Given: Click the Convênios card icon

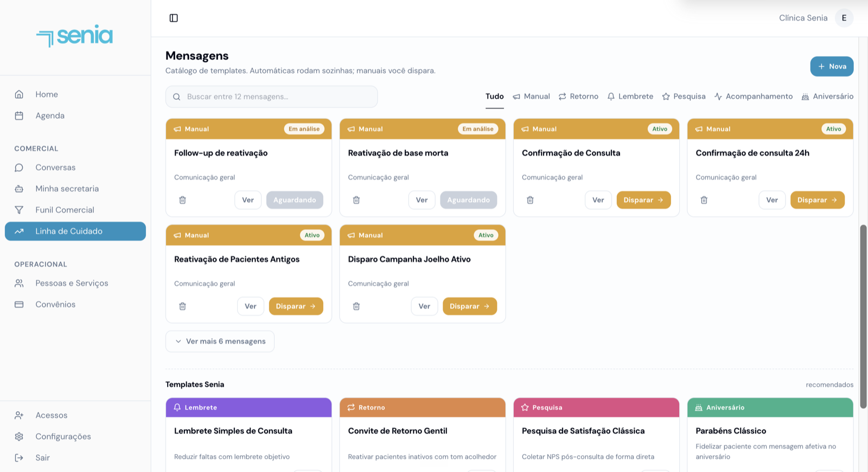Looking at the screenshot, I should click(19, 304).
